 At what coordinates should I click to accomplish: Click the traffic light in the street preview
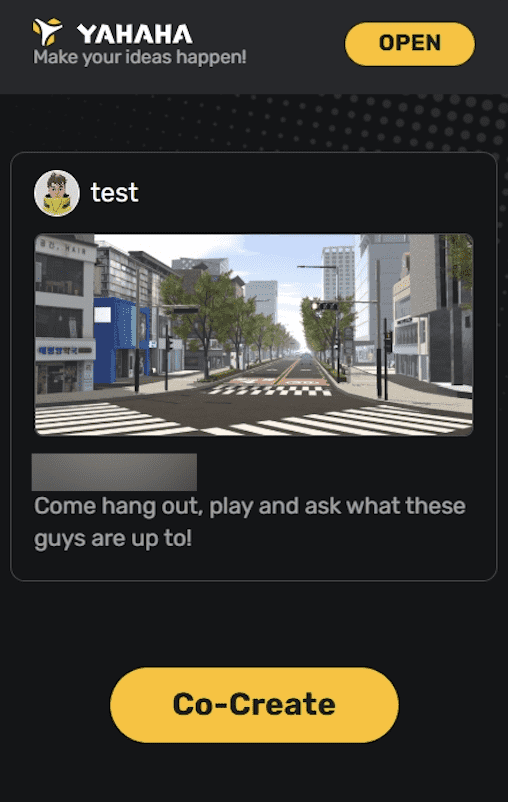tap(326, 306)
